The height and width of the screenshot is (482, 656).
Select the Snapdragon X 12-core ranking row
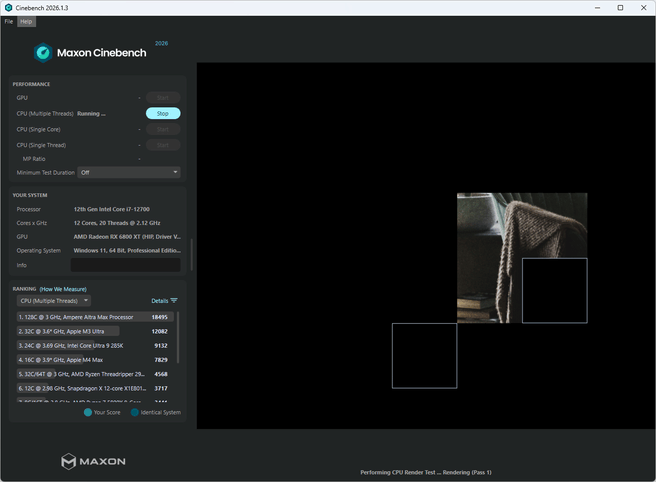coord(95,388)
